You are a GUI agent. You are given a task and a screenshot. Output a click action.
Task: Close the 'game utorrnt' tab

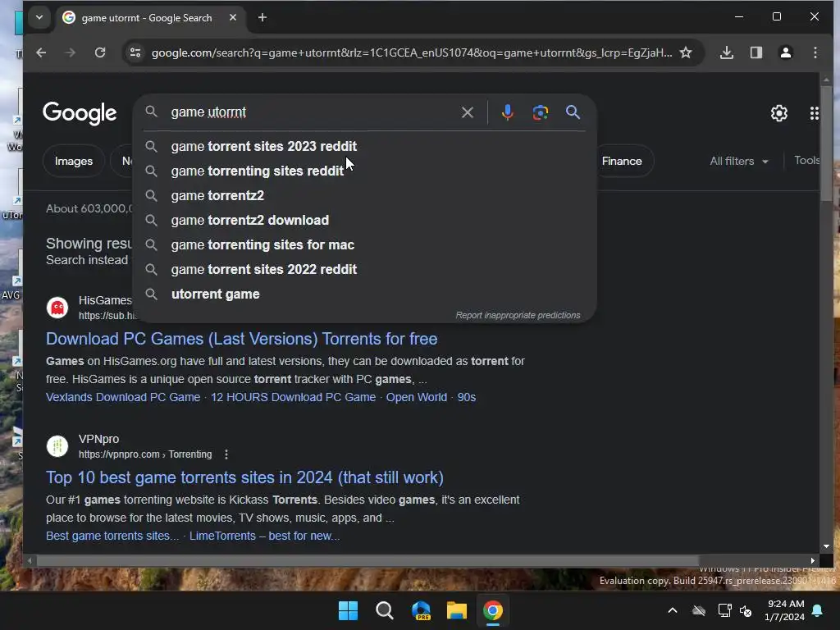232,18
